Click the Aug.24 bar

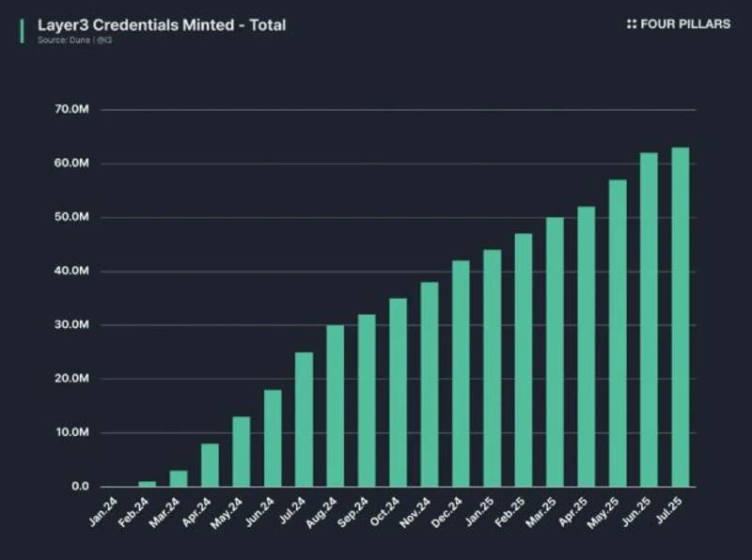pyautogui.click(x=335, y=406)
